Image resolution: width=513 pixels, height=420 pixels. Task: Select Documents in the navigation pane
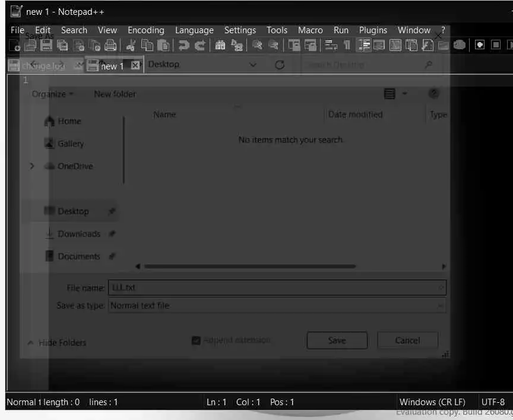pos(72,256)
